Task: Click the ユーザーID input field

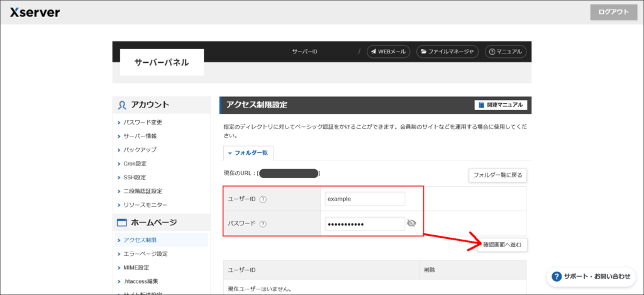Action: 365,199
